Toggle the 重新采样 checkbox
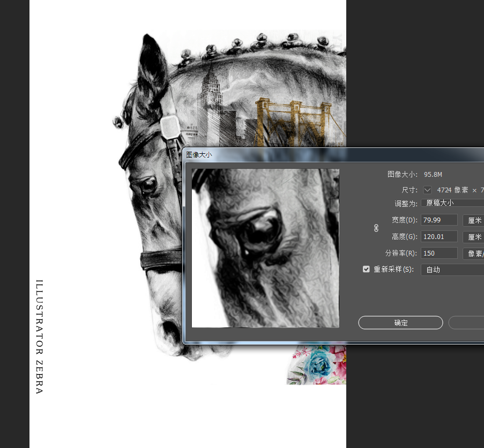The height and width of the screenshot is (448, 484). 366,269
